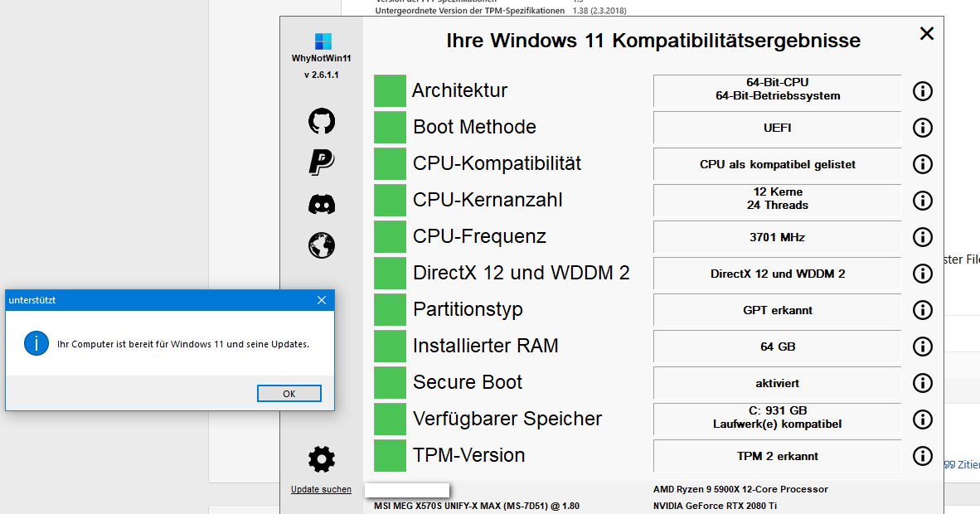Image resolution: width=980 pixels, height=514 pixels.
Task: Click the Partitionstyp label
Action: tap(468, 309)
